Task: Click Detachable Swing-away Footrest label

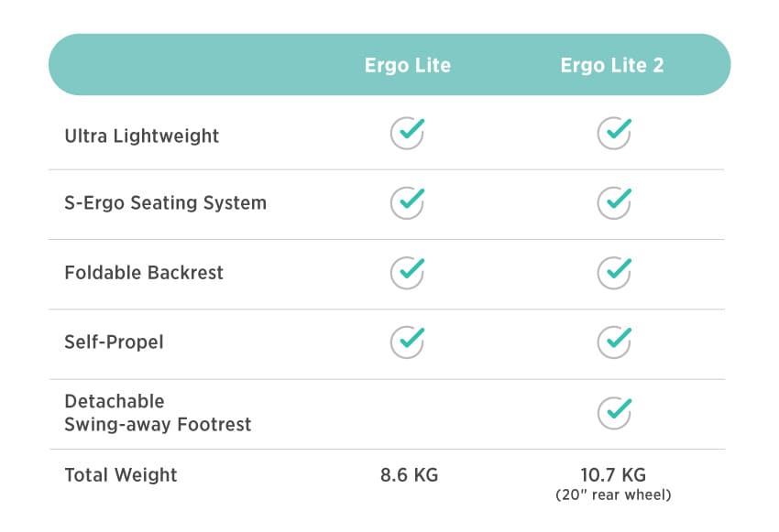Action: coord(158,413)
